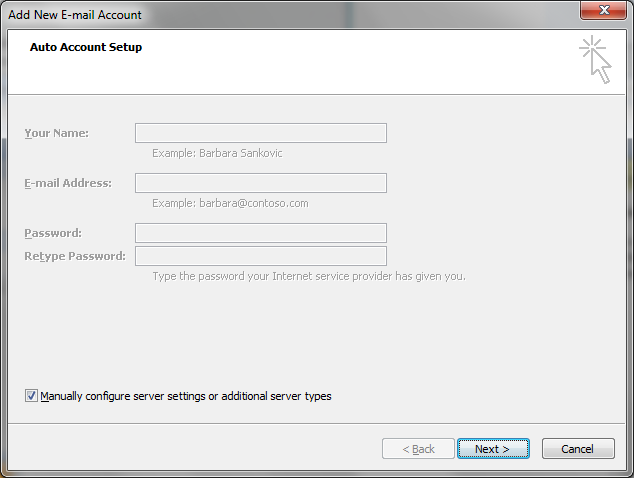Uncheck the manual server settings checkbox
Screen dimensions: 634x478
click(31, 396)
